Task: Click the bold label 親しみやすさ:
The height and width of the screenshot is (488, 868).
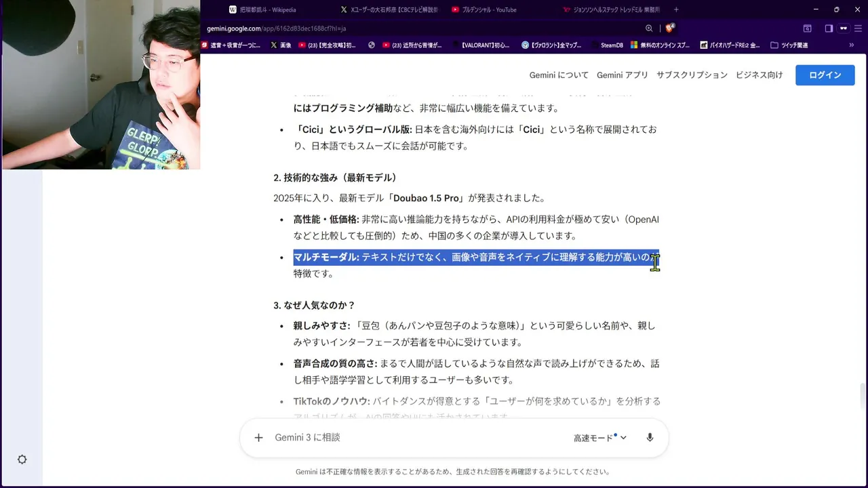Action: pos(321,325)
